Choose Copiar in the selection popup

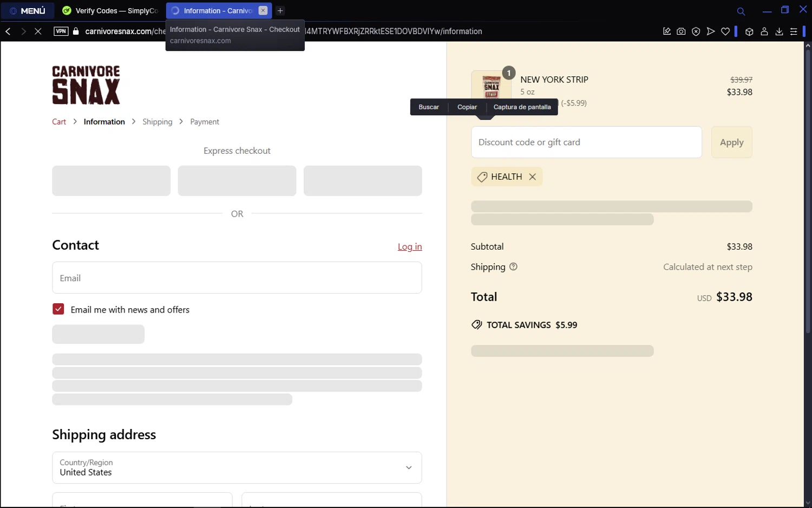467,107
